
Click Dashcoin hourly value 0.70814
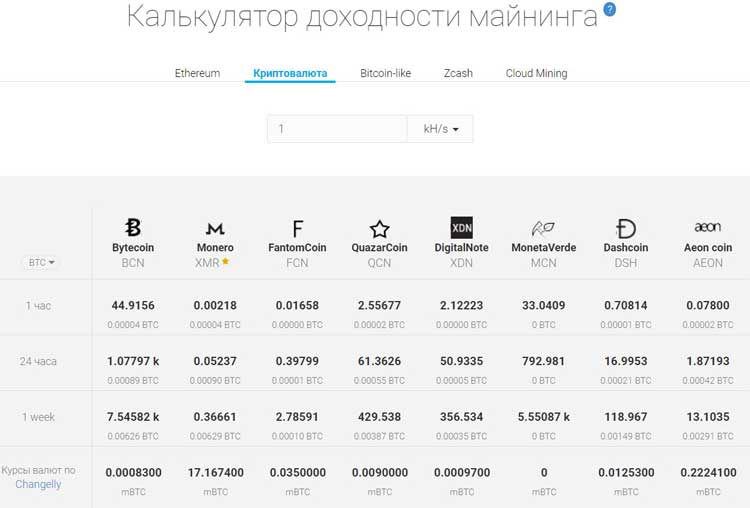626,305
